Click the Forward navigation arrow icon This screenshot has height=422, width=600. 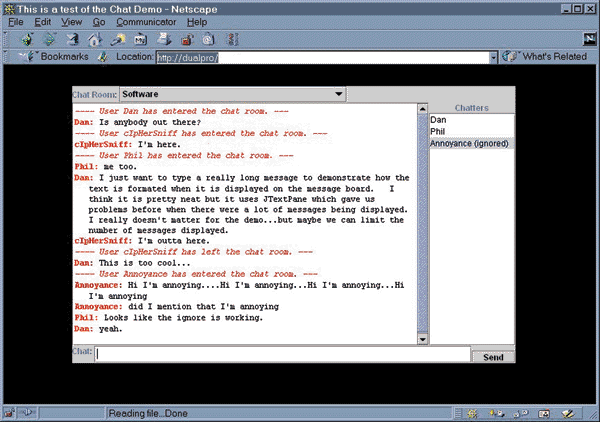coord(50,40)
